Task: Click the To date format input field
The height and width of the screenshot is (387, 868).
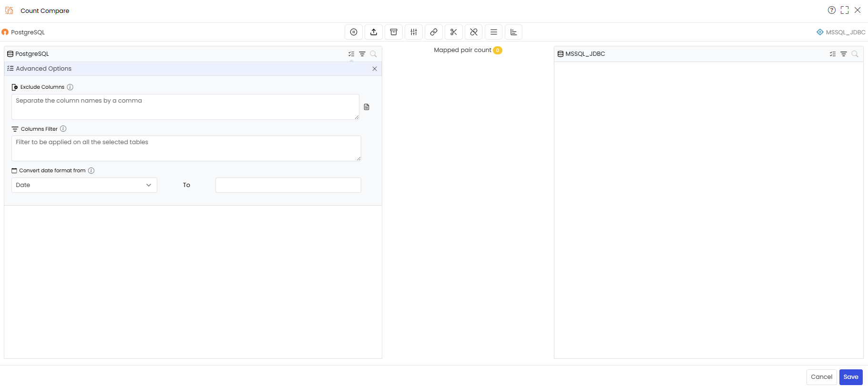Action: [x=288, y=185]
